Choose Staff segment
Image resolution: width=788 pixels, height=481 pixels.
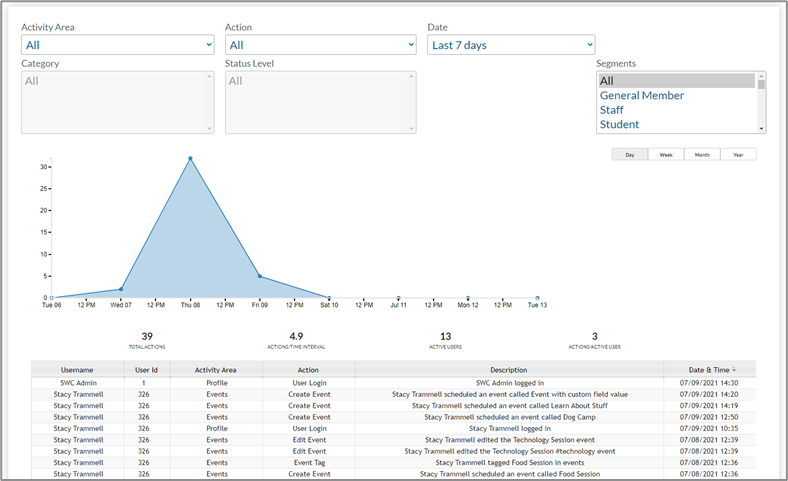613,110
